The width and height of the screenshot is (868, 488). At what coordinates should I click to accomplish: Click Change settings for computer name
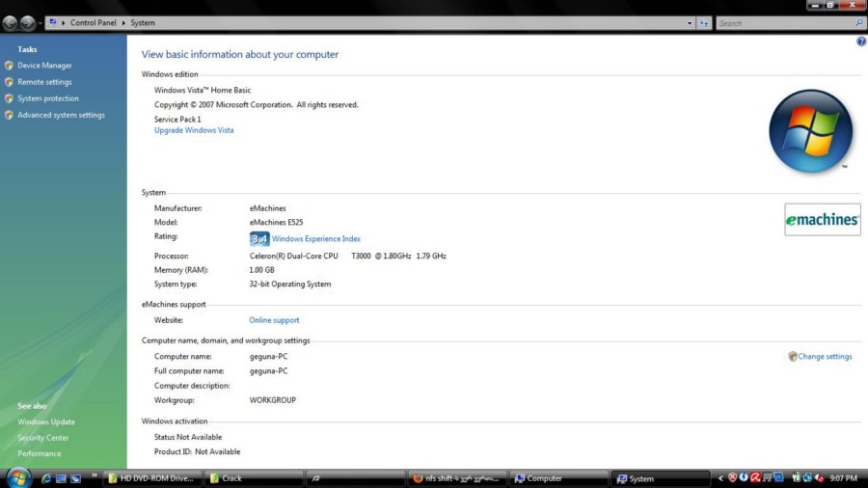(825, 356)
